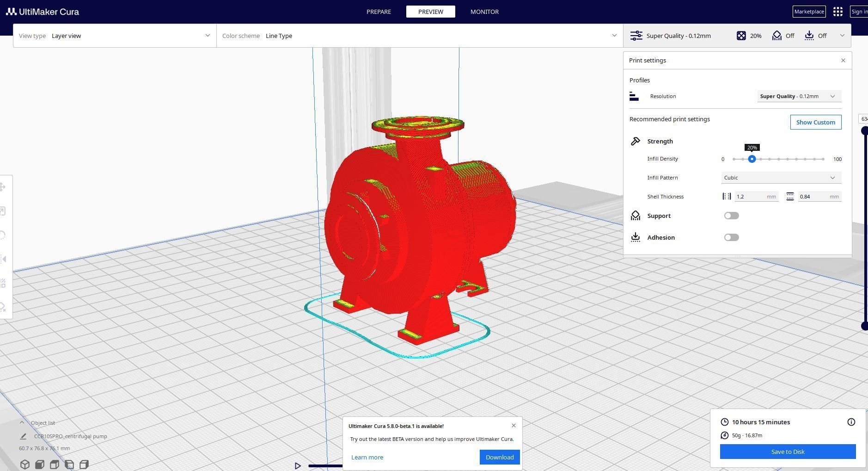This screenshot has height=471, width=868.
Task: Switch to the PREVIEW tab
Action: tap(431, 12)
